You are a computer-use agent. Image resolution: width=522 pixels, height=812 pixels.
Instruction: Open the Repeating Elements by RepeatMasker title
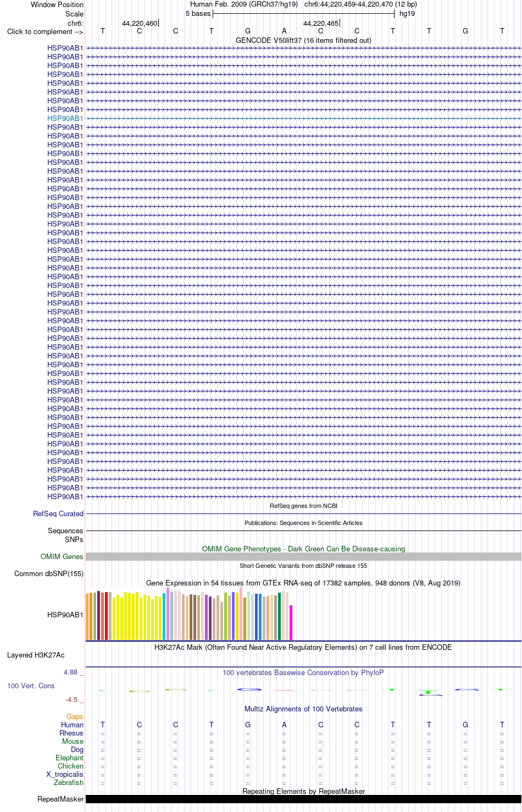pyautogui.click(x=303, y=791)
